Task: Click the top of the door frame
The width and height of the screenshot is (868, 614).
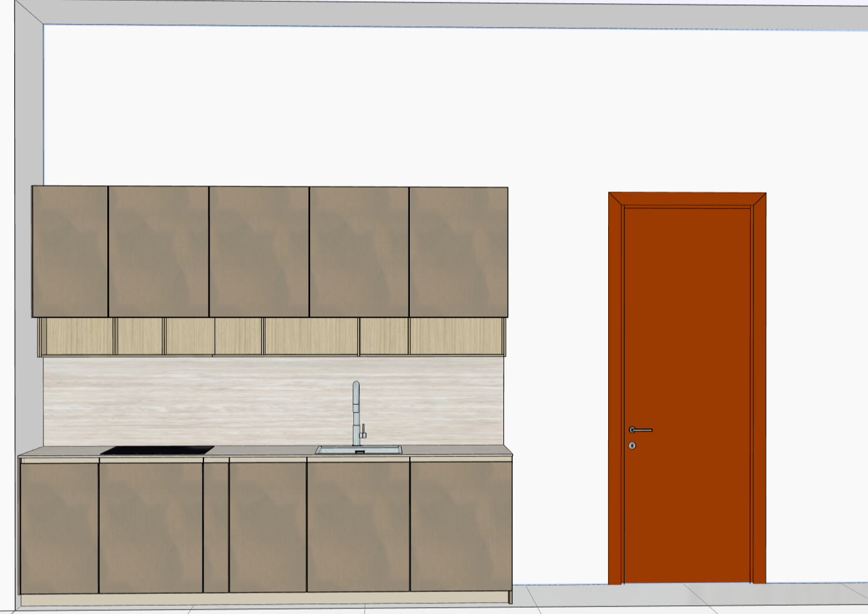Action: click(687, 200)
